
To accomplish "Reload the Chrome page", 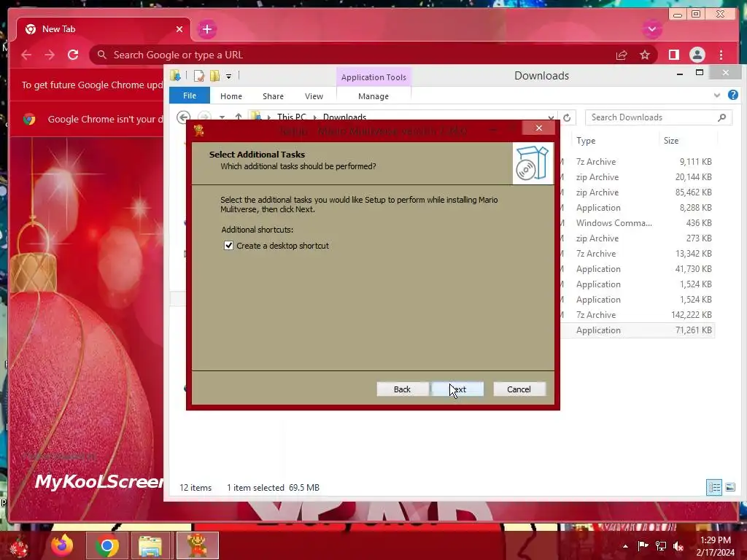I will coord(73,55).
